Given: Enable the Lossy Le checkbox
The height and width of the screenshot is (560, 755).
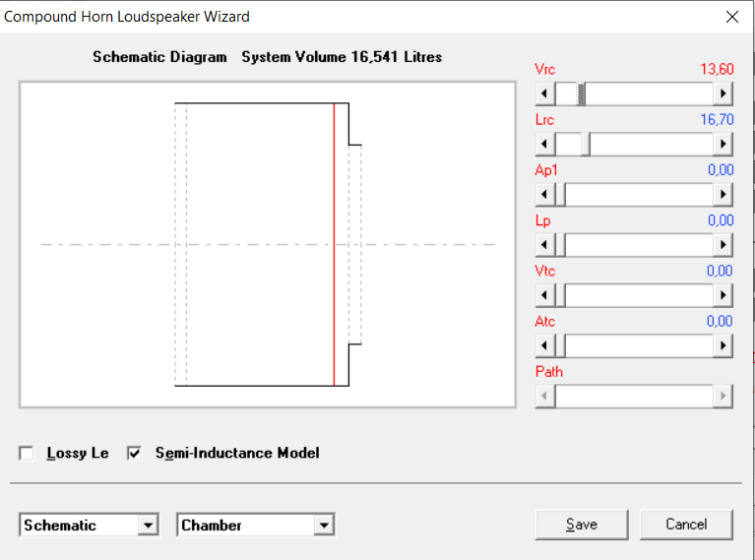Looking at the screenshot, I should (27, 453).
